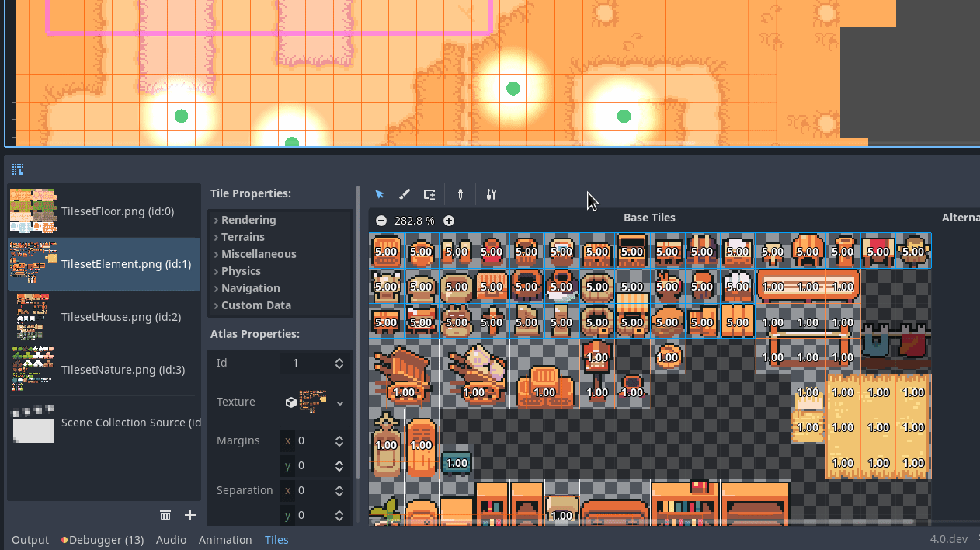Select the covered wagon tile with sacks
This screenshot has width=980, height=550.
coord(474,375)
